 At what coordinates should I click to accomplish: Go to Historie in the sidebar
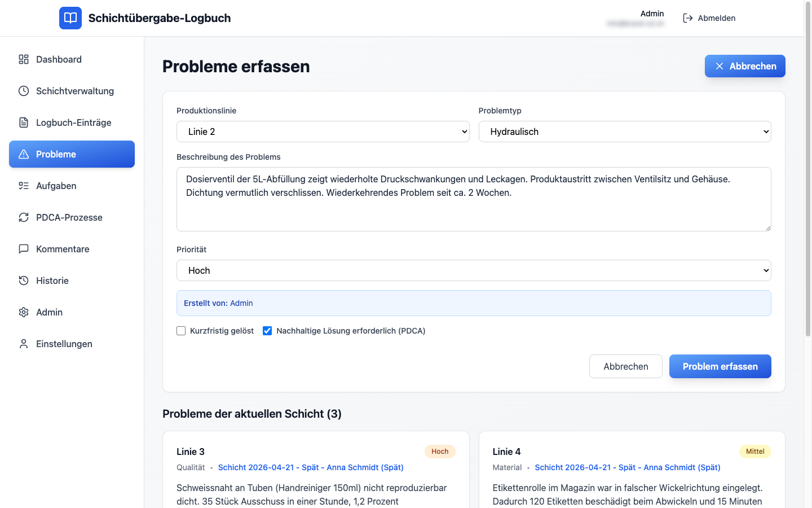[52, 281]
